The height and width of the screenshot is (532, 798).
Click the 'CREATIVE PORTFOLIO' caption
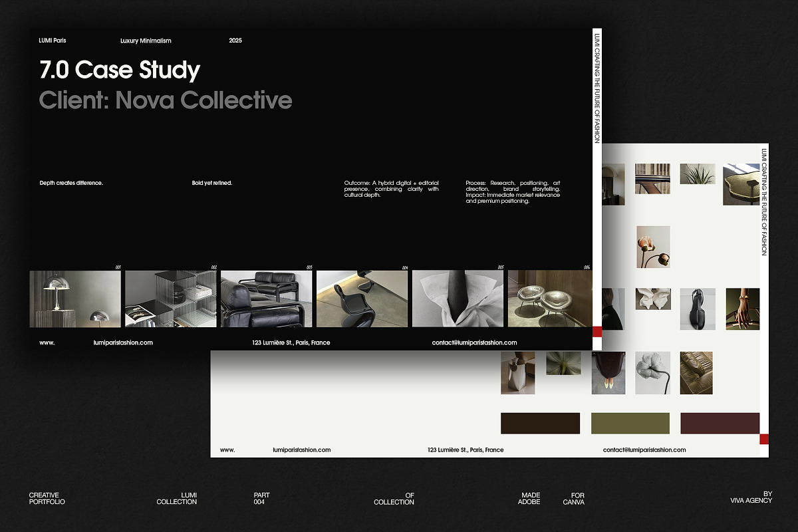point(47,499)
